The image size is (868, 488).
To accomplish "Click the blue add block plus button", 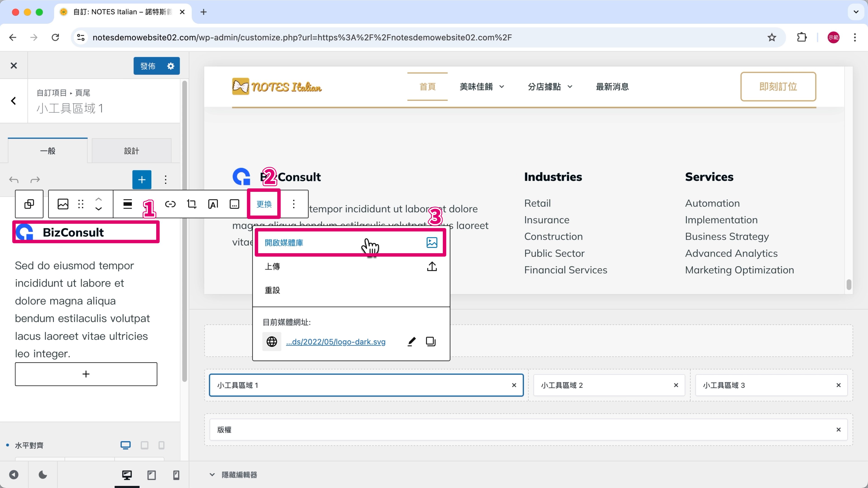I will pos(142,180).
